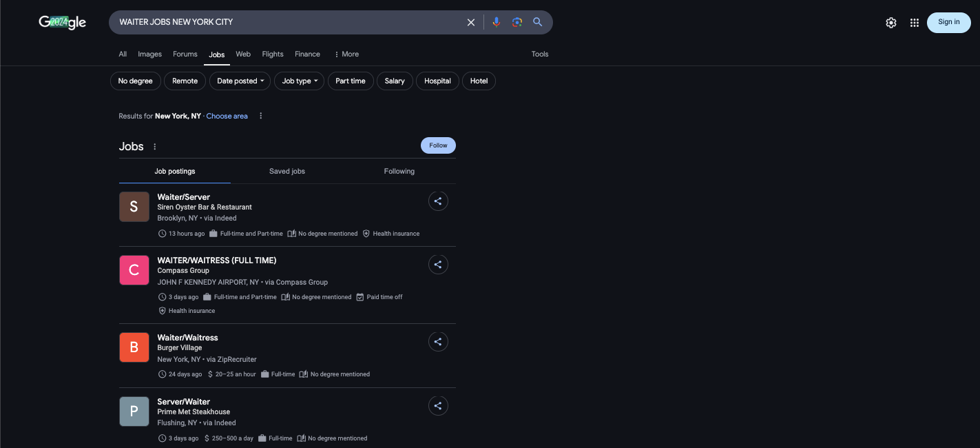Image resolution: width=980 pixels, height=448 pixels.
Task: Open the Server/Waiter job posting
Action: pos(184,402)
